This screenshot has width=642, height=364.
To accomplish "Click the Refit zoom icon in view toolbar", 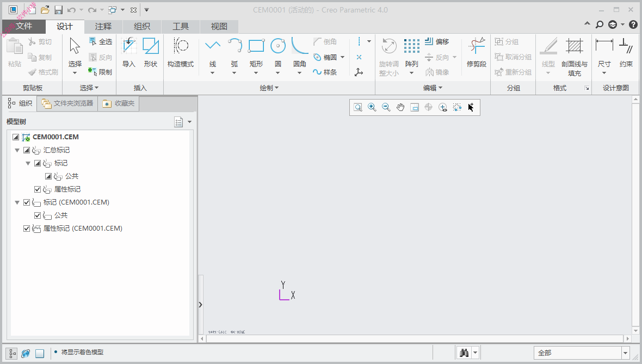I will [358, 107].
